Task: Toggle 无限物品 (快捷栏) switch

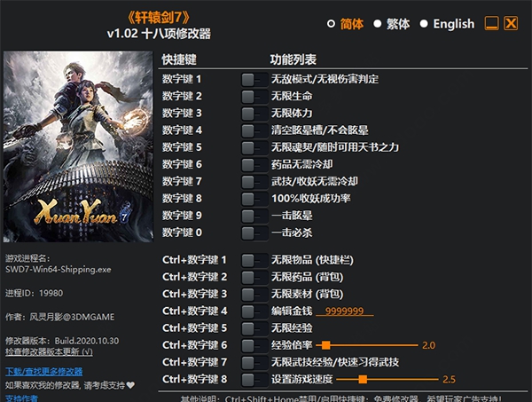Action: pos(254,261)
